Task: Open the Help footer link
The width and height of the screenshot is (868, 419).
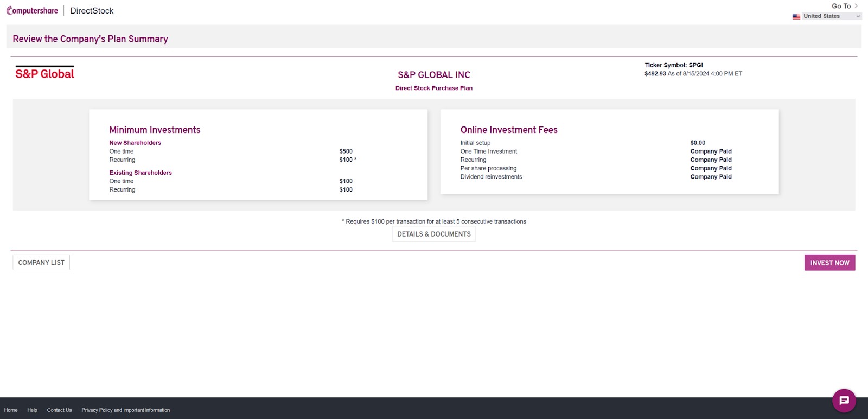Action: [32, 410]
